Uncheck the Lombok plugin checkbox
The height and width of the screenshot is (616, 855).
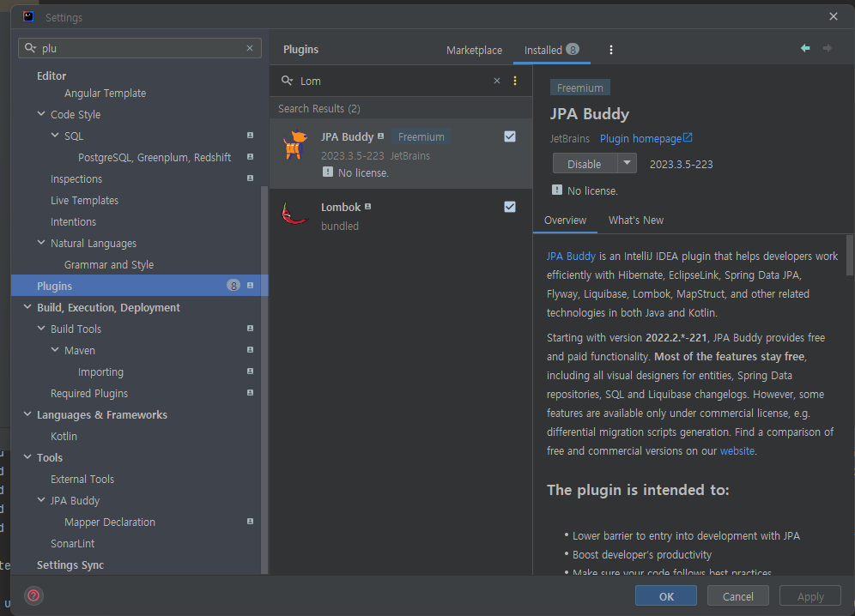click(510, 207)
